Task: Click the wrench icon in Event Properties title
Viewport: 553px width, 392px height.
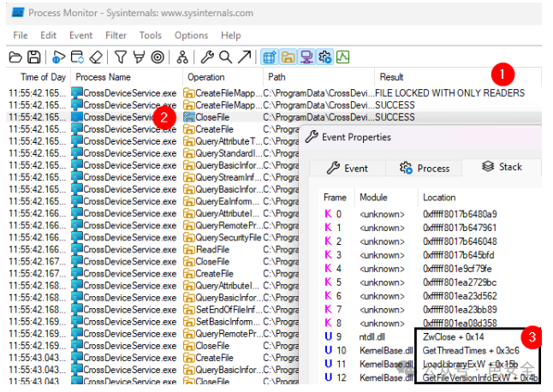Action: (312, 137)
